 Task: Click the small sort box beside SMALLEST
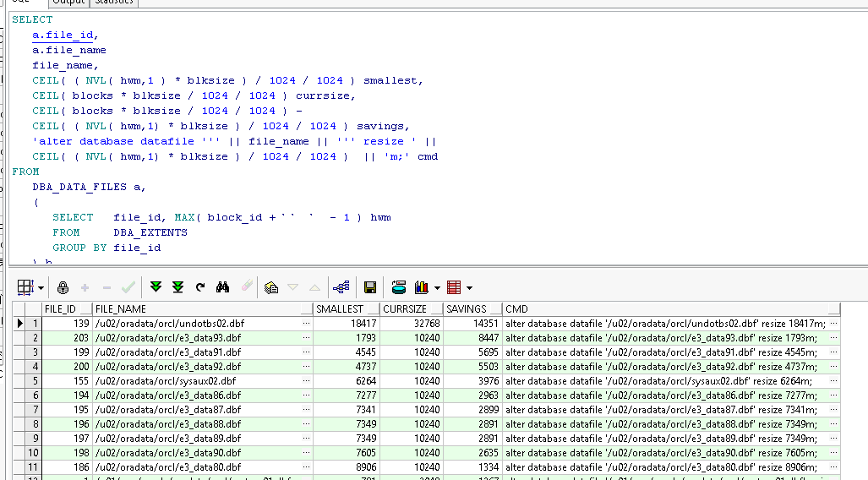pyautogui.click(x=373, y=309)
